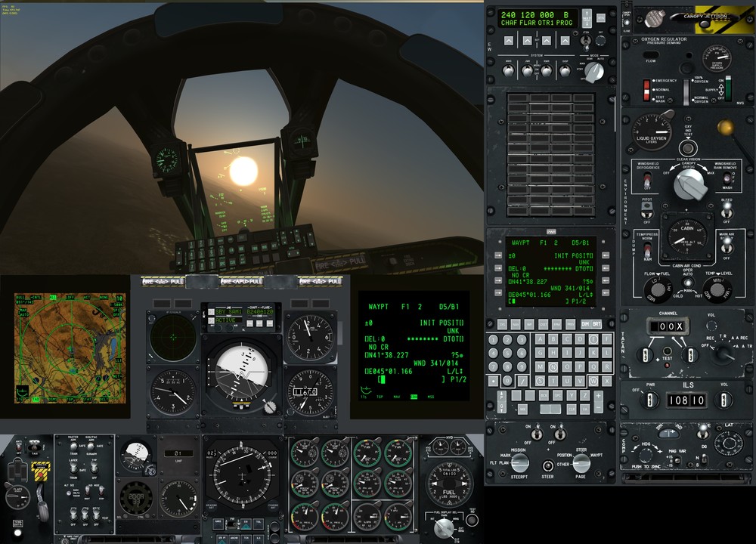
Task: Toggle the Gun/PAC Arm switch
Action: tap(91, 447)
